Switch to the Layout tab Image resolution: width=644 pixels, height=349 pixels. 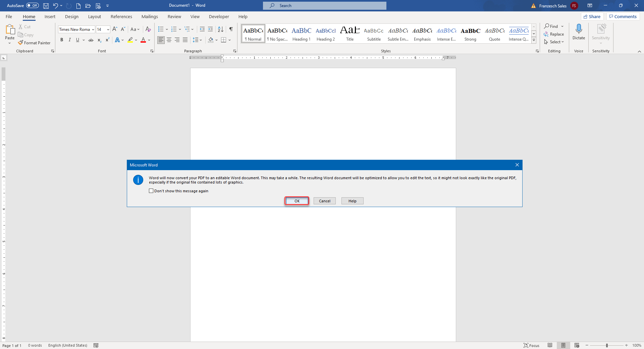[95, 16]
